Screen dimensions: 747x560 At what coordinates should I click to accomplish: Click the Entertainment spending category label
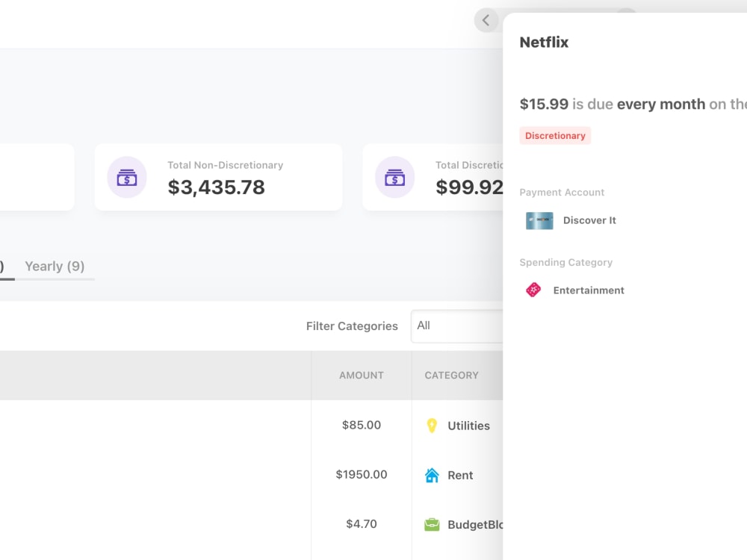tap(589, 290)
